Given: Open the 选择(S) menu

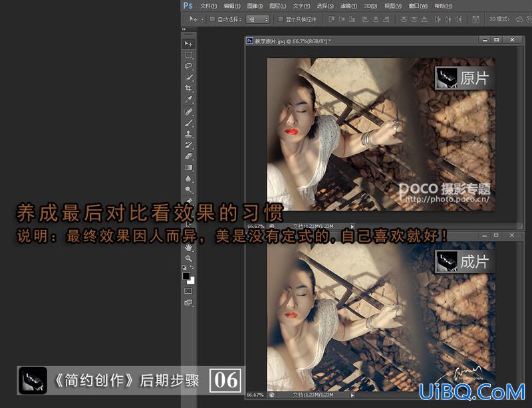Looking at the screenshot, I should pos(325,6).
